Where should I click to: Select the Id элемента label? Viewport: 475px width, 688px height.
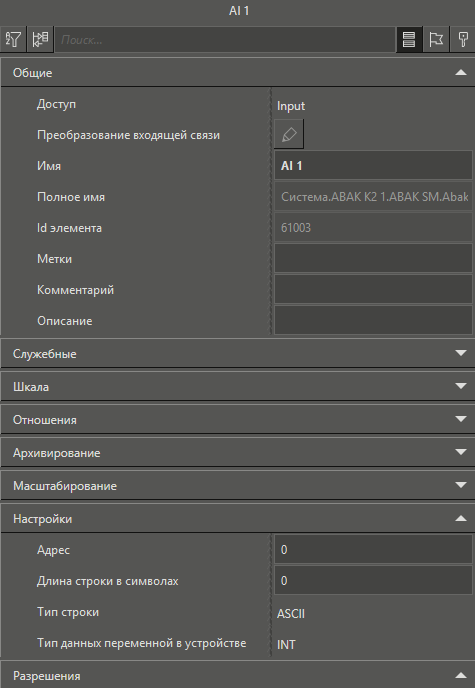(69, 228)
